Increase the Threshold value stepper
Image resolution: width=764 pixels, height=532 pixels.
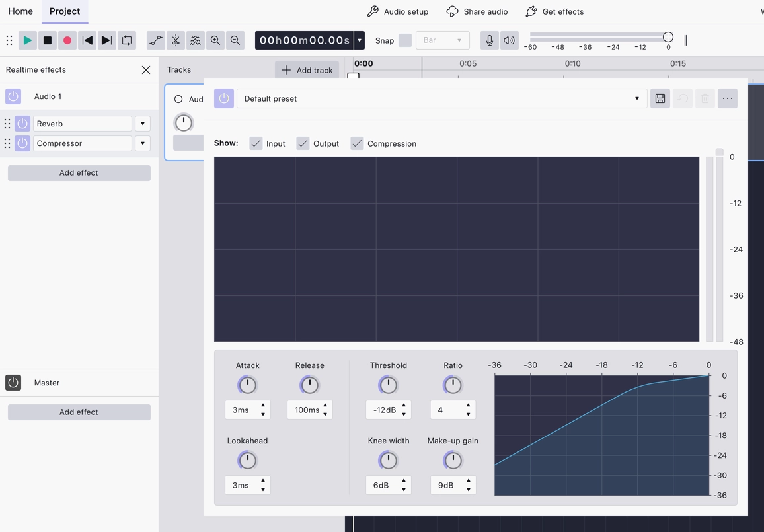[404, 405]
